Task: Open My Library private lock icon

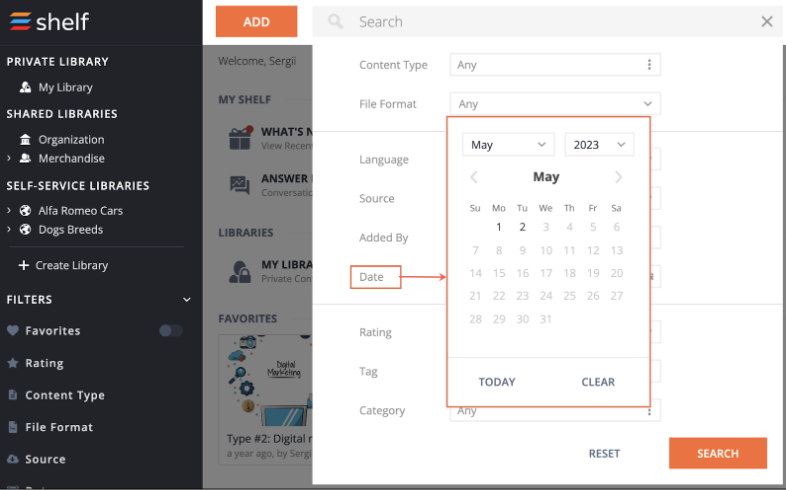Action: coord(240,272)
